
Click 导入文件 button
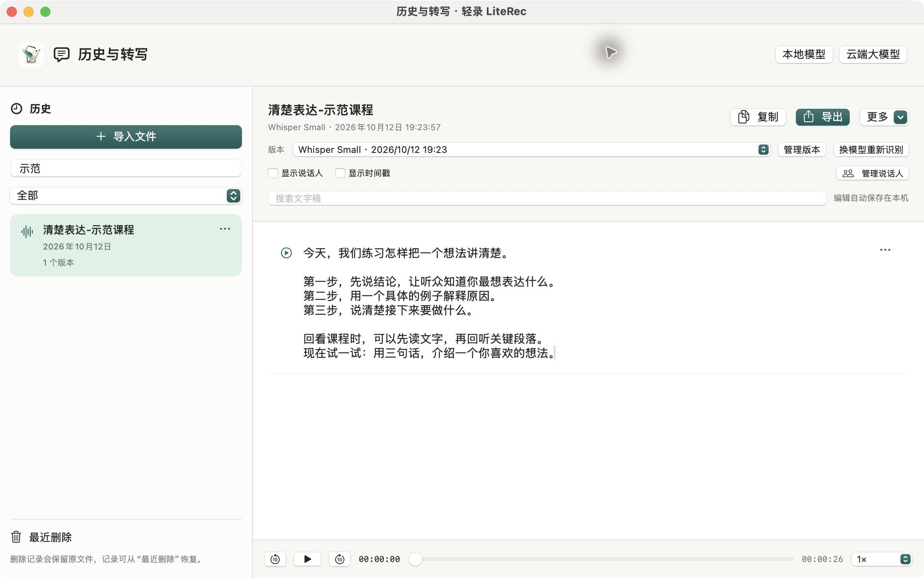126,137
